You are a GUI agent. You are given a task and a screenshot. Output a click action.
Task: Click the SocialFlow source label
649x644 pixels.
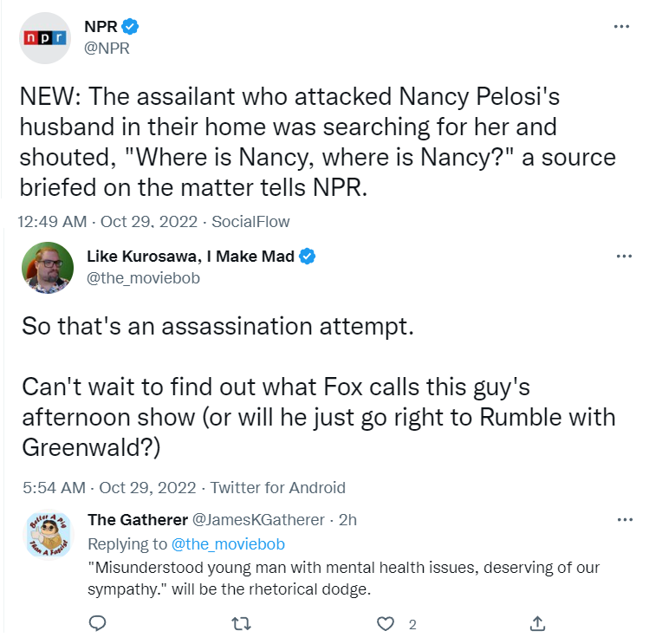251,221
